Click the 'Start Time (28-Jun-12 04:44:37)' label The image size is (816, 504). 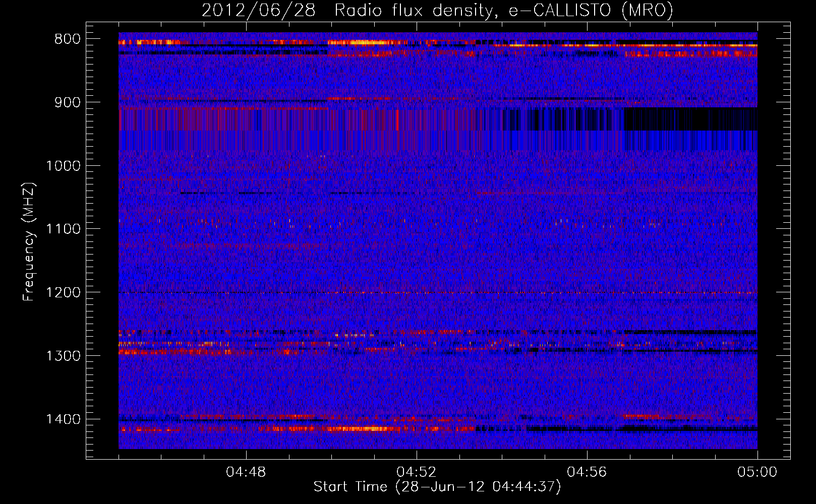click(x=437, y=487)
